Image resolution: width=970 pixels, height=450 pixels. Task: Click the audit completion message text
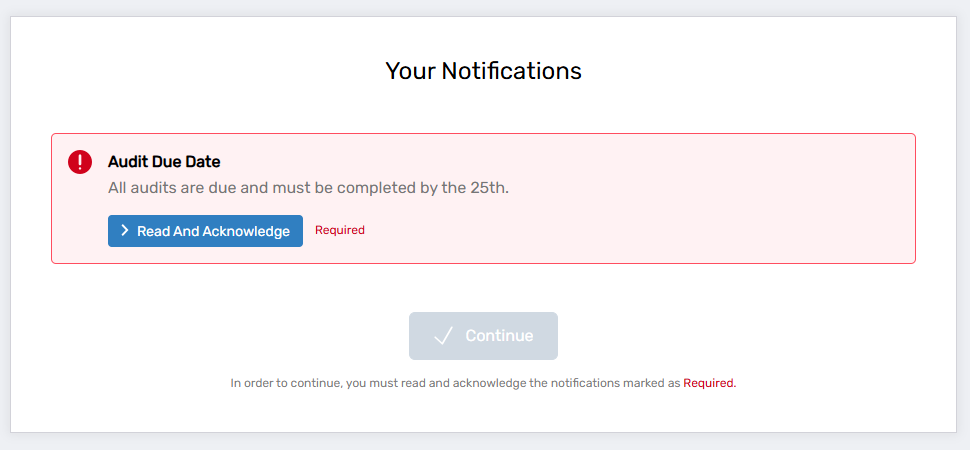pyautogui.click(x=308, y=188)
